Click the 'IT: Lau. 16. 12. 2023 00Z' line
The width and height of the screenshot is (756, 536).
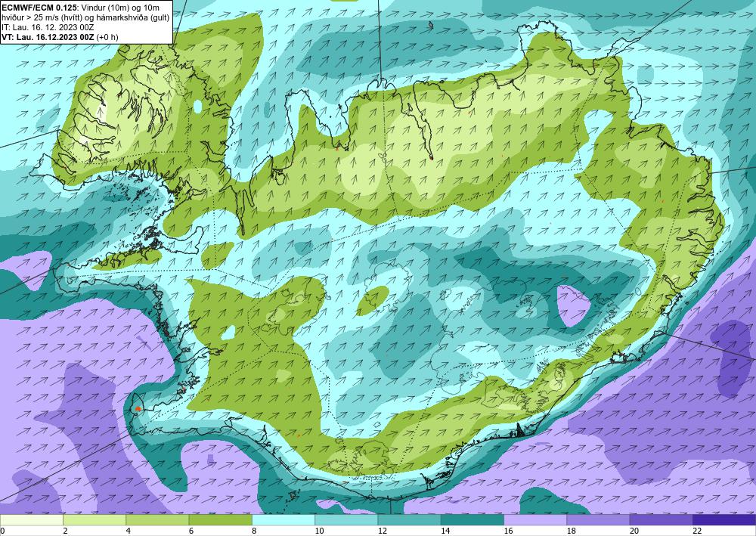point(48,27)
